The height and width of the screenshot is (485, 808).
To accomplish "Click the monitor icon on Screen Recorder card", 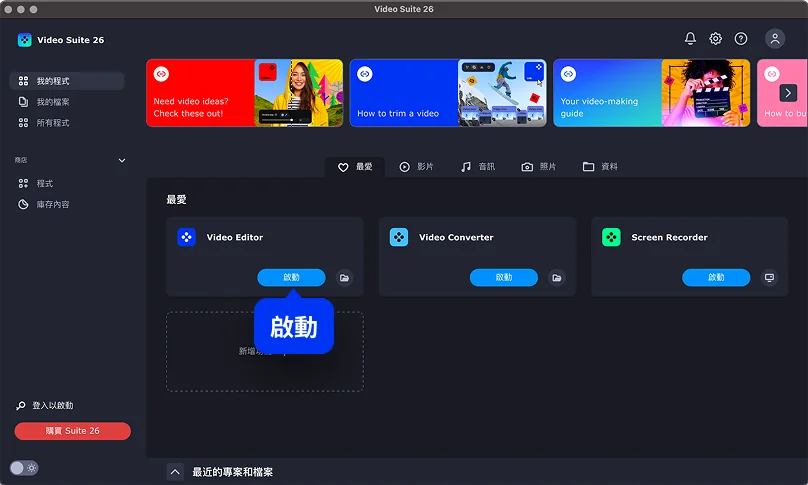I will click(769, 278).
